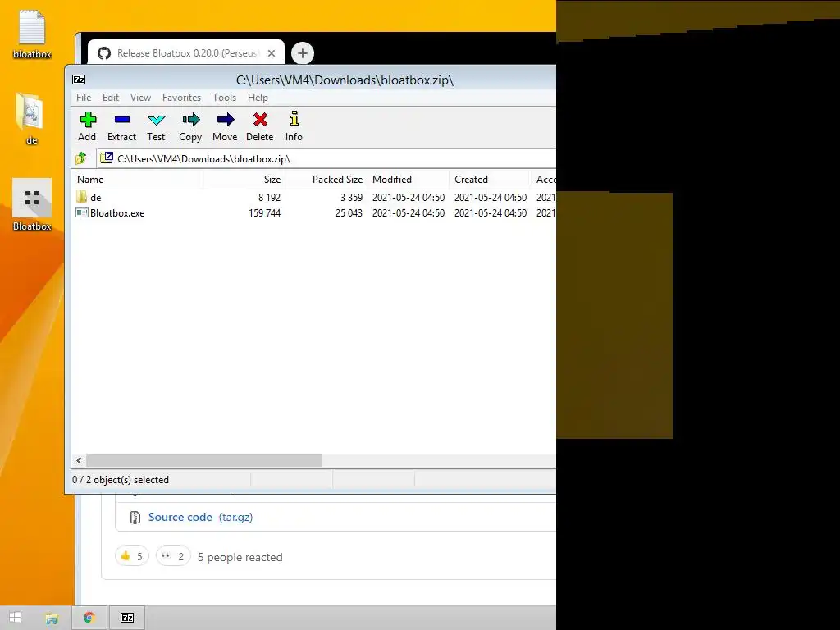This screenshot has width=840, height=630.
Task: Open the Source code (tar.gz) link
Action: coord(200,517)
